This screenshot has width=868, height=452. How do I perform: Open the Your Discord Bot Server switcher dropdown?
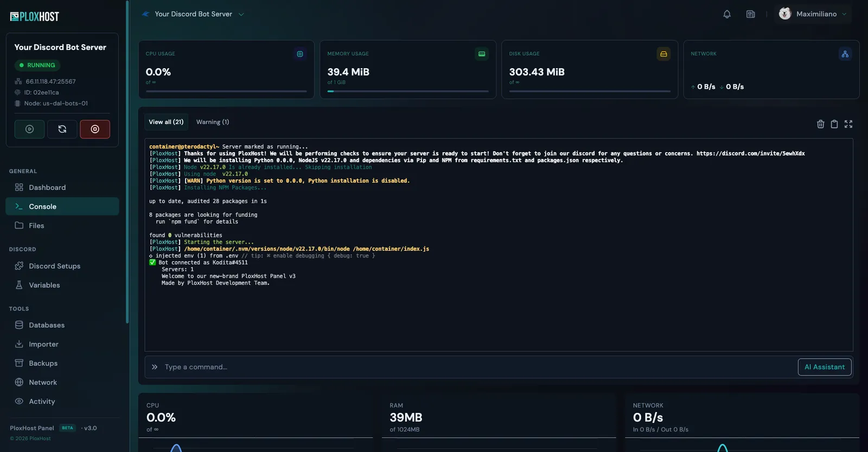click(x=193, y=14)
